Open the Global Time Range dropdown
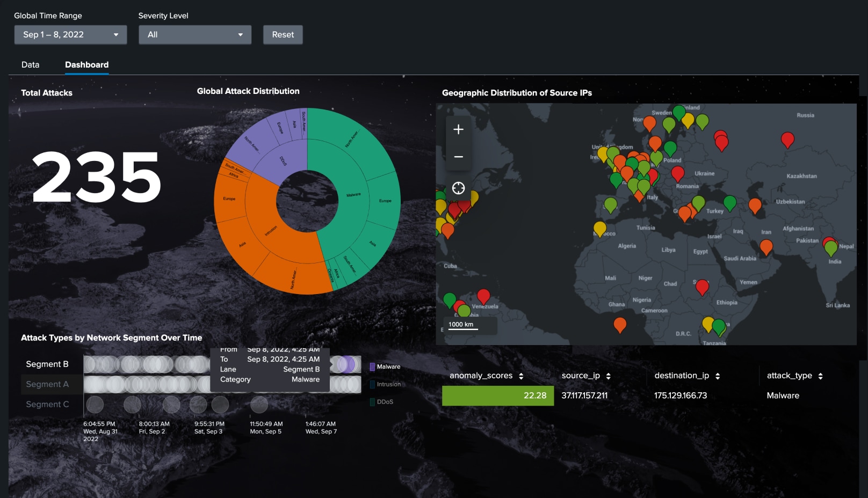Screen dimensions: 868x498 (x=69, y=34)
